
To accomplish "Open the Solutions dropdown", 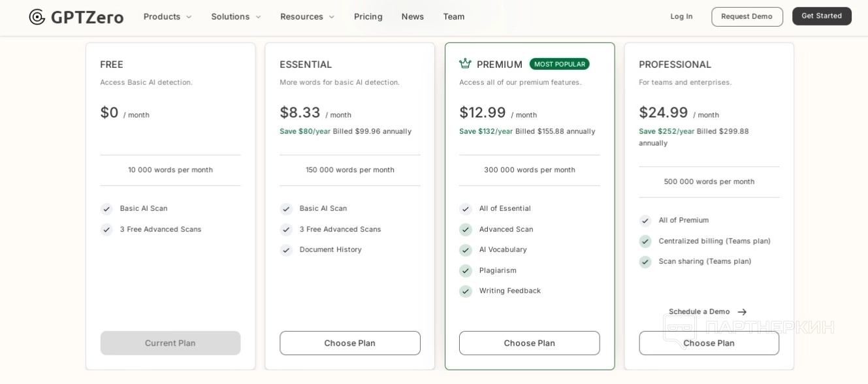I will pyautogui.click(x=236, y=17).
